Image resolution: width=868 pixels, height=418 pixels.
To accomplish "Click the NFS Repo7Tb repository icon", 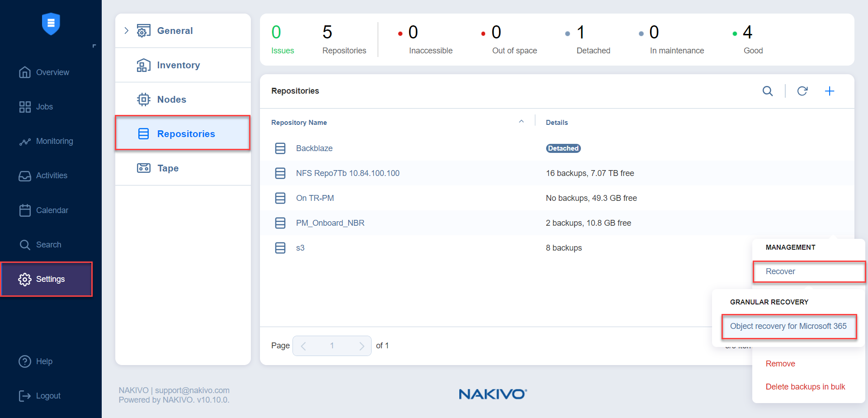I will 280,173.
